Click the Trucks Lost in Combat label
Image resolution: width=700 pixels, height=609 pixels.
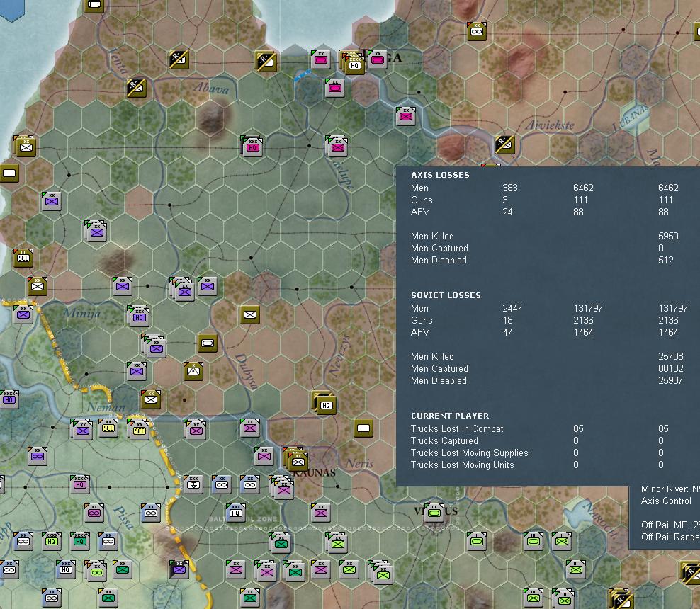pyautogui.click(x=457, y=428)
